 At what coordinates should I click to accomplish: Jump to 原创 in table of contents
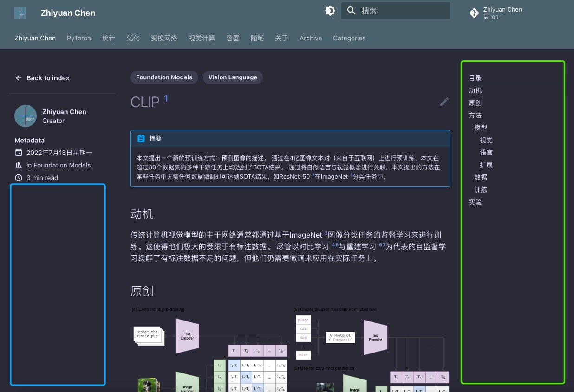(475, 103)
